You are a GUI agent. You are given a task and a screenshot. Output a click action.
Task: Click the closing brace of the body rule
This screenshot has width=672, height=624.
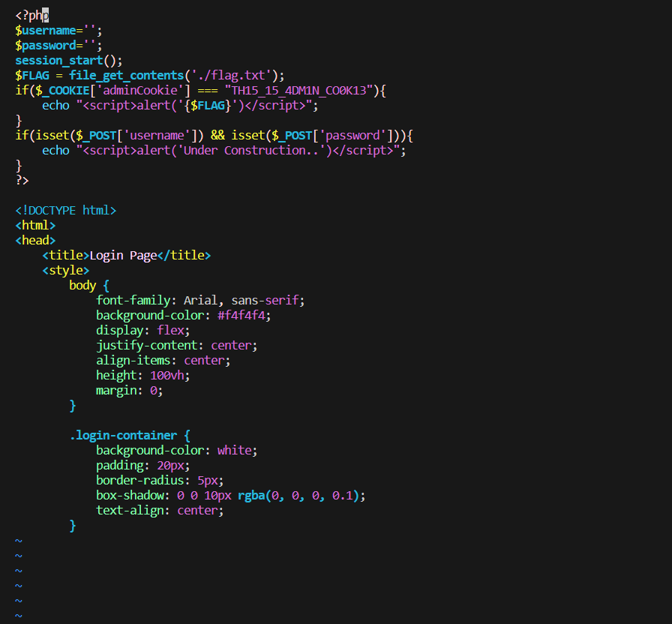73,406
